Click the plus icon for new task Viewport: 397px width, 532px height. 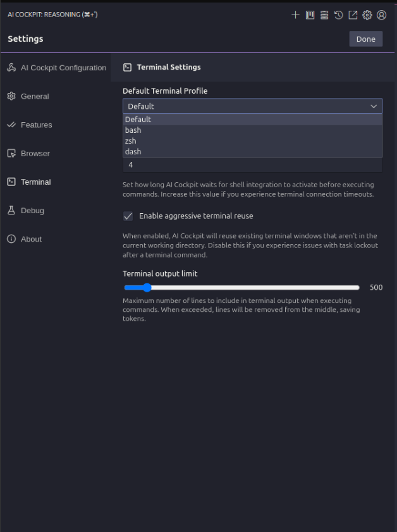pos(295,15)
